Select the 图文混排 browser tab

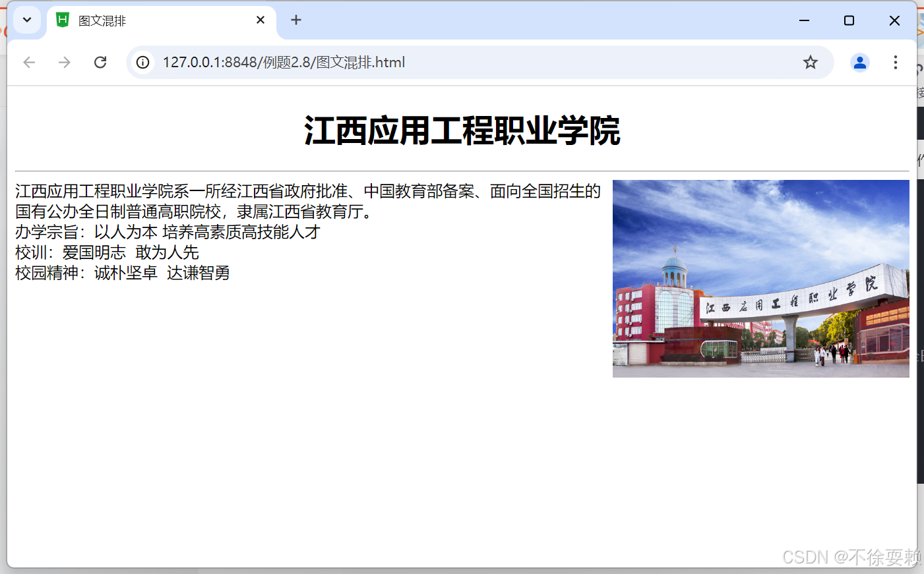pos(162,20)
